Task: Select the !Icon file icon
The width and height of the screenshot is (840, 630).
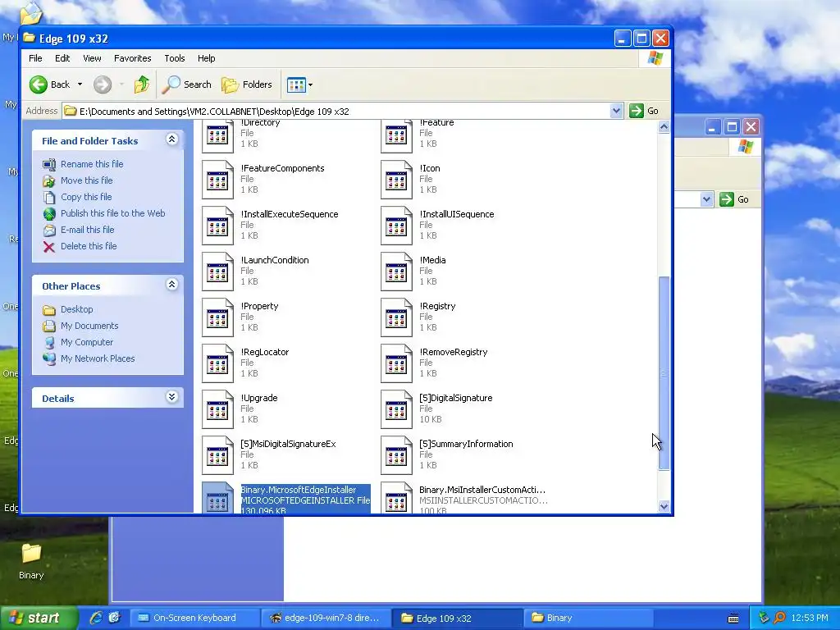Action: 396,180
